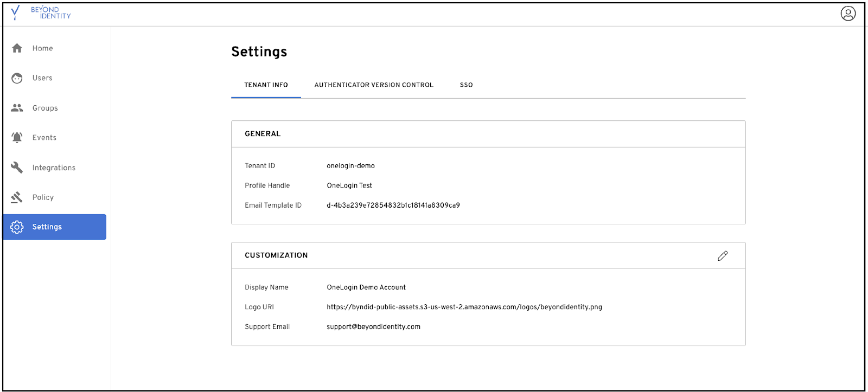Click the Profile Handle label
Screen dimensions: 868x392
(x=267, y=185)
